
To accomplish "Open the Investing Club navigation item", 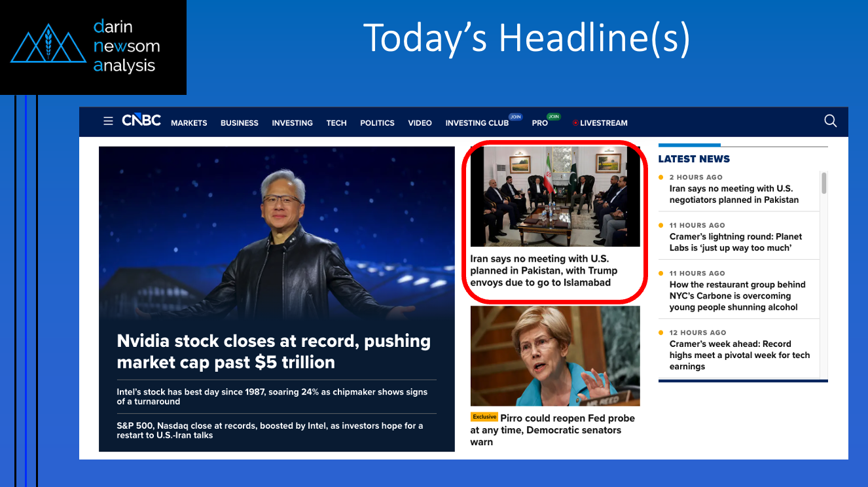I will [x=477, y=123].
